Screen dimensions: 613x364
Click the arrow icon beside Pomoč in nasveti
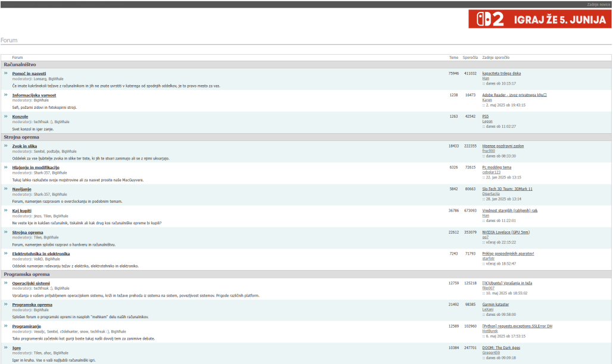6,73
